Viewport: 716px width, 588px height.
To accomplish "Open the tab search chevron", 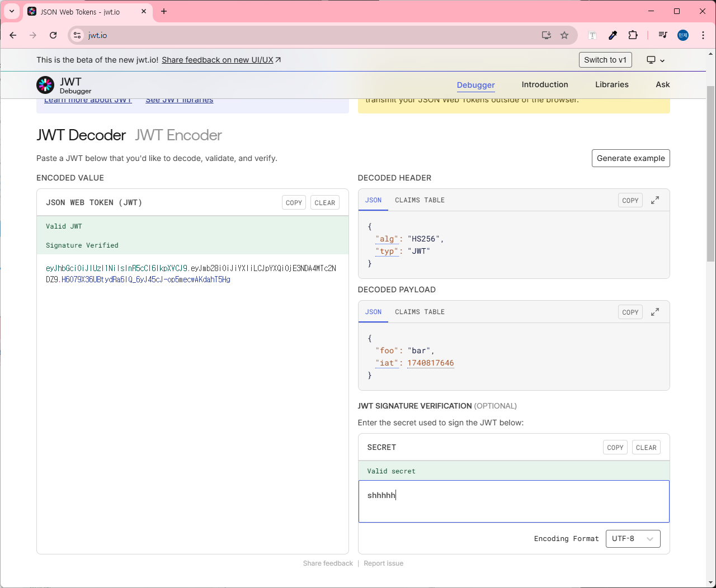I will coord(11,11).
